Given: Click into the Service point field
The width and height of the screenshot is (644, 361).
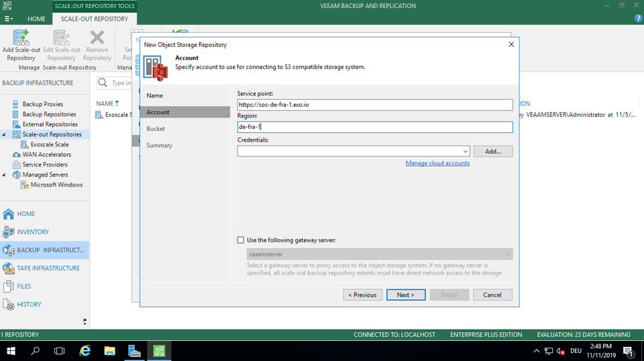Looking at the screenshot, I should click(x=374, y=105).
